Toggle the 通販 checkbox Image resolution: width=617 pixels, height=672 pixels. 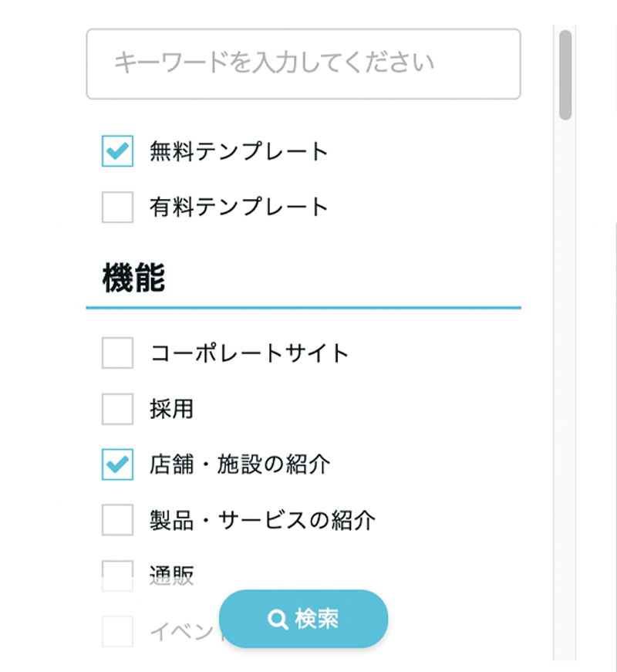(117, 575)
